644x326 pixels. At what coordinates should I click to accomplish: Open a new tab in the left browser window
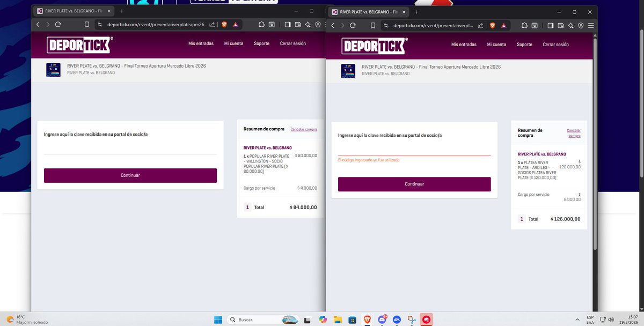coord(121,11)
